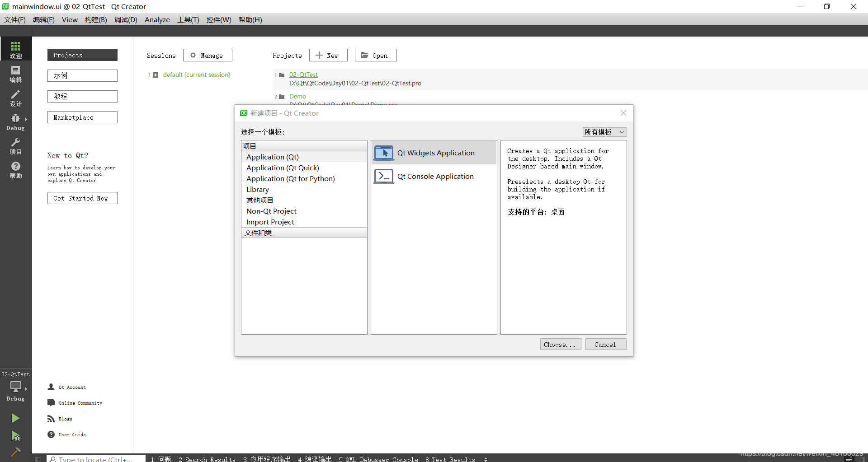Select Application (Qt) template category
Image resolution: width=868 pixels, height=462 pixels.
[x=304, y=157]
